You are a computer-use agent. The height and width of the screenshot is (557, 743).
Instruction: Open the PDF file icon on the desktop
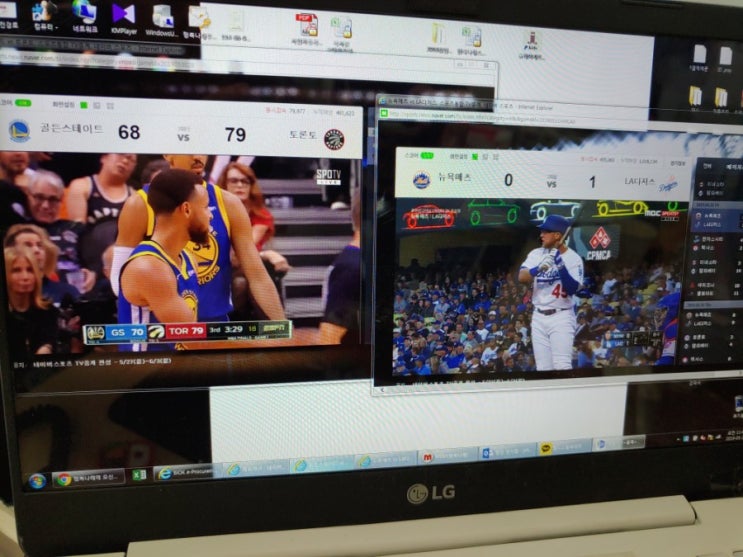point(308,29)
